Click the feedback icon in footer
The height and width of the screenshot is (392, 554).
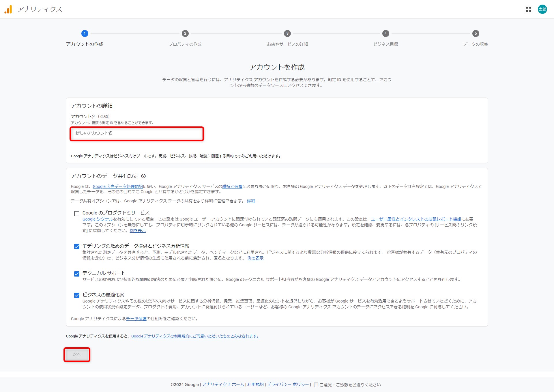point(316,384)
